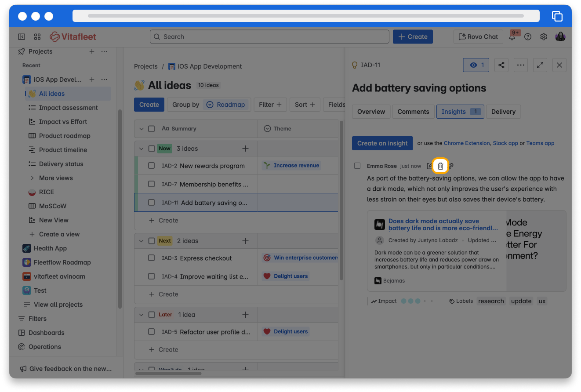This screenshot has height=392, width=581.
Task: Edit the insight using the pencil icon
Action: coord(429,166)
